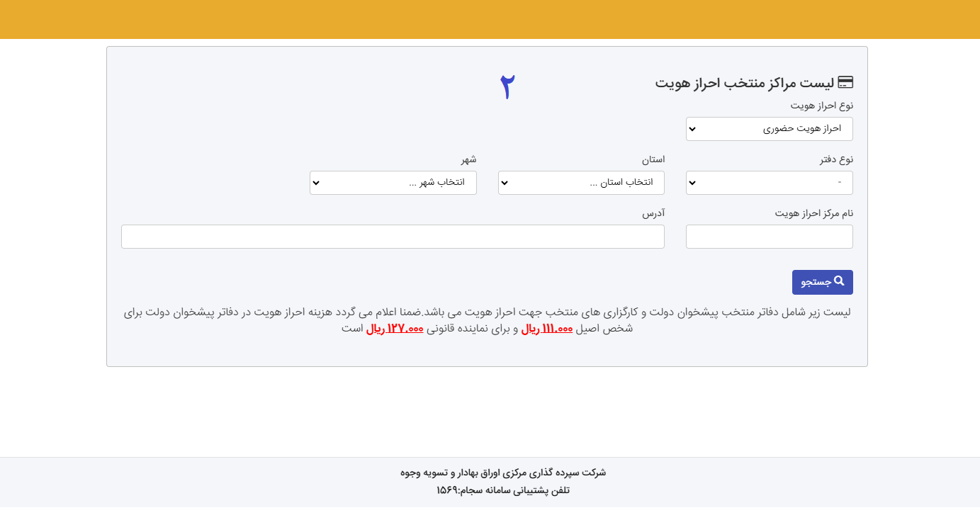980x520 pixels.
Task: Expand the انتخاب استان dropdown
Action: pos(581,183)
